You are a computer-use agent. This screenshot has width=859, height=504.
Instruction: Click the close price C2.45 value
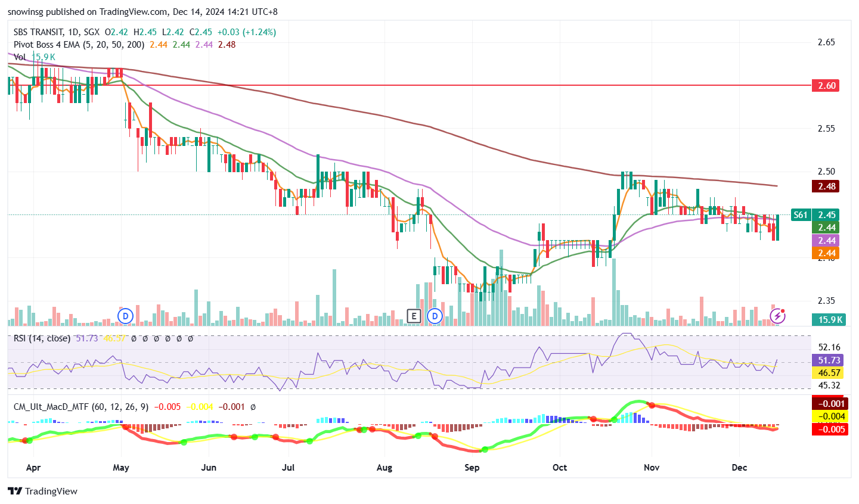click(201, 32)
